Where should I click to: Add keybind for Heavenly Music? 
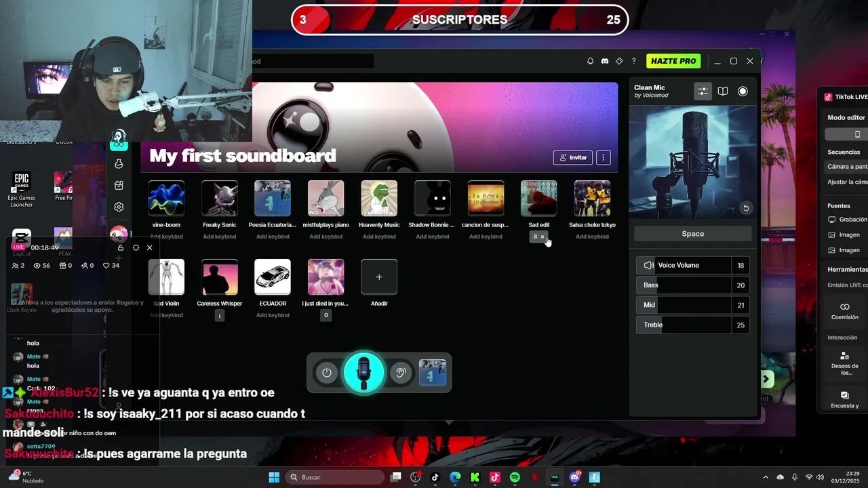379,237
